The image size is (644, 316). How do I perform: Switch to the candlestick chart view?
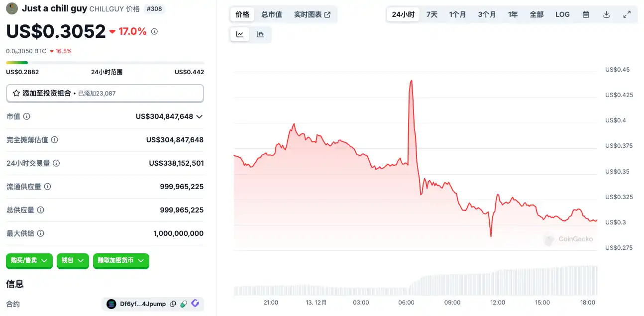tap(260, 34)
